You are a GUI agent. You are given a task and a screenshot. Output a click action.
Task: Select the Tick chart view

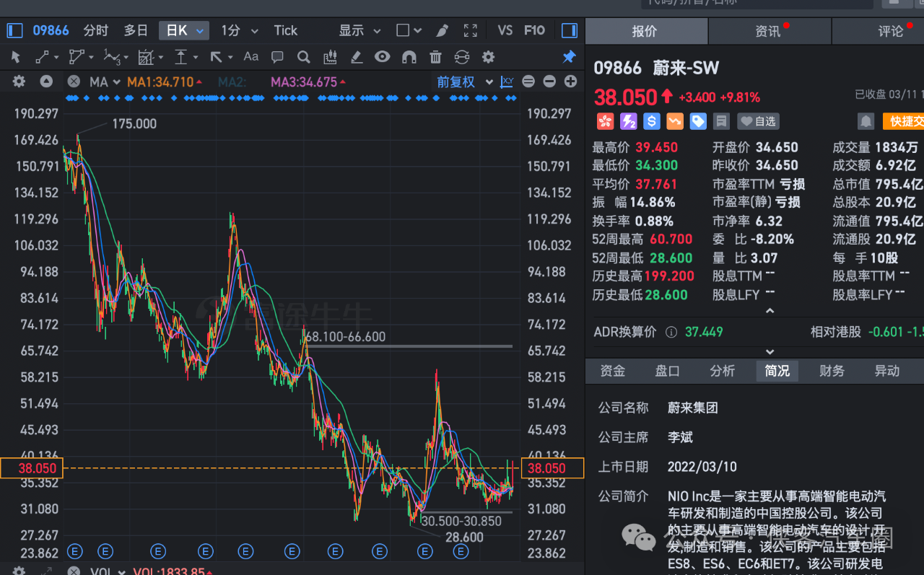[286, 30]
